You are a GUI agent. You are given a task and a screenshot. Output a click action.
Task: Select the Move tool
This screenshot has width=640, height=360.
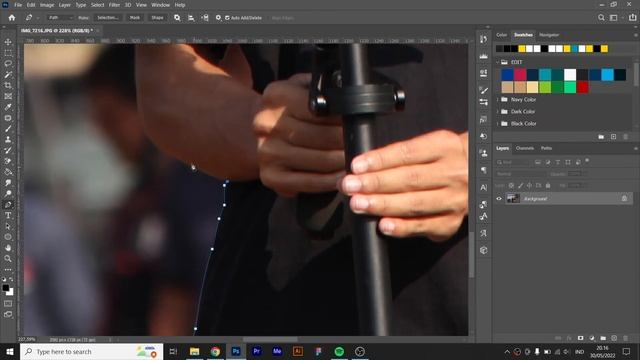click(8, 42)
